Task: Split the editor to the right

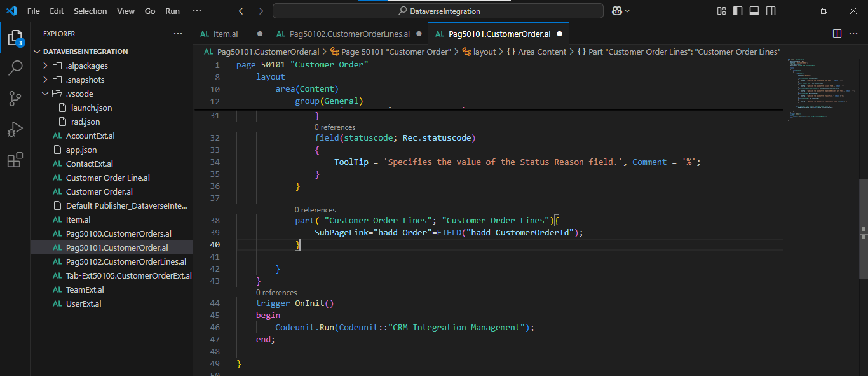Action: (x=837, y=34)
